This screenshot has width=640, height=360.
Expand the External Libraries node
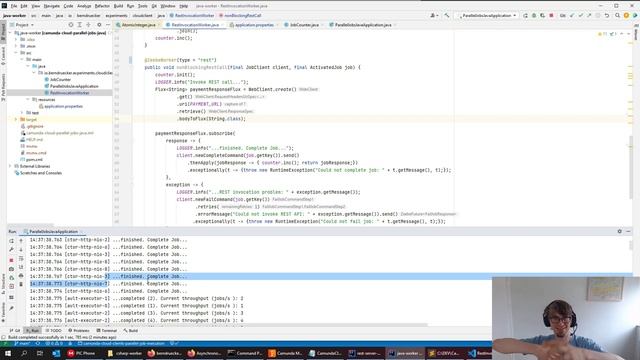click(10, 166)
